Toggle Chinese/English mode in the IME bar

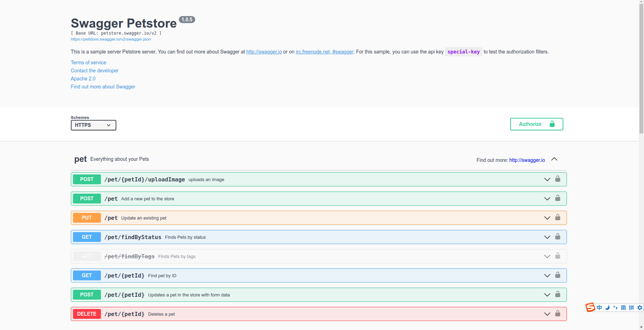[x=599, y=308]
